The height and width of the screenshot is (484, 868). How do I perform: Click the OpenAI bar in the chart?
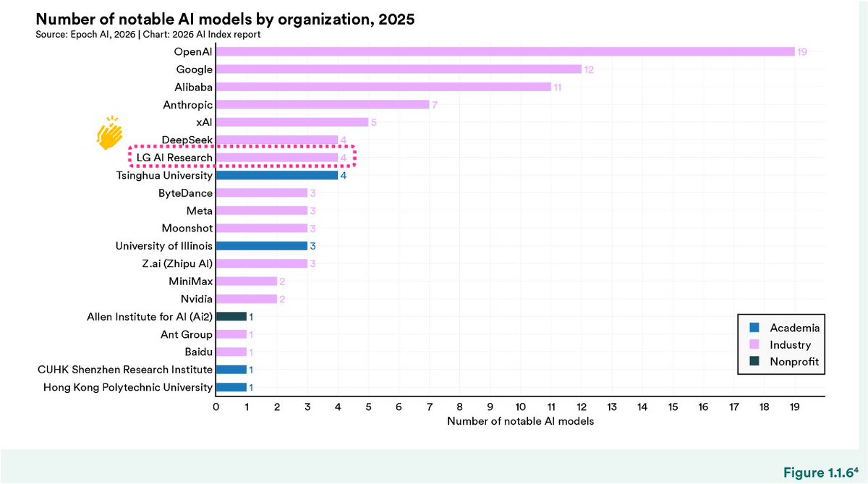coord(505,51)
